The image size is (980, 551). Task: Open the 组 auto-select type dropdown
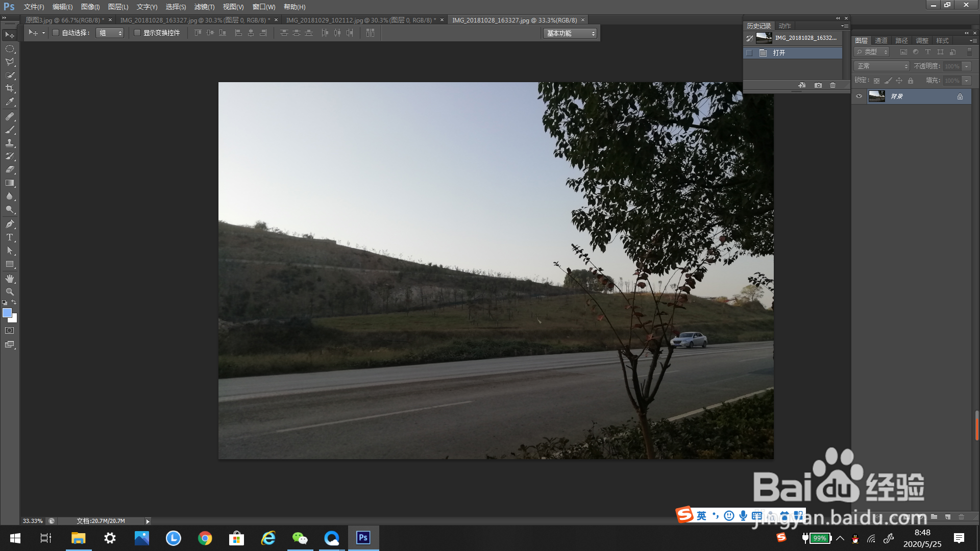(110, 33)
